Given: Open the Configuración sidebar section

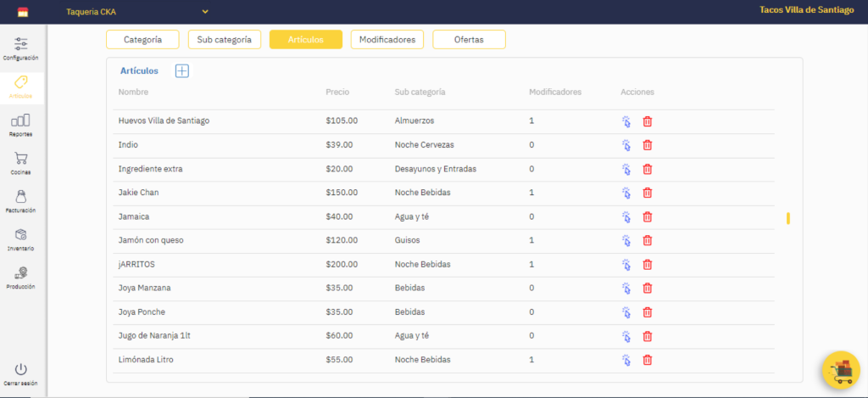Looking at the screenshot, I should pyautogui.click(x=21, y=48).
